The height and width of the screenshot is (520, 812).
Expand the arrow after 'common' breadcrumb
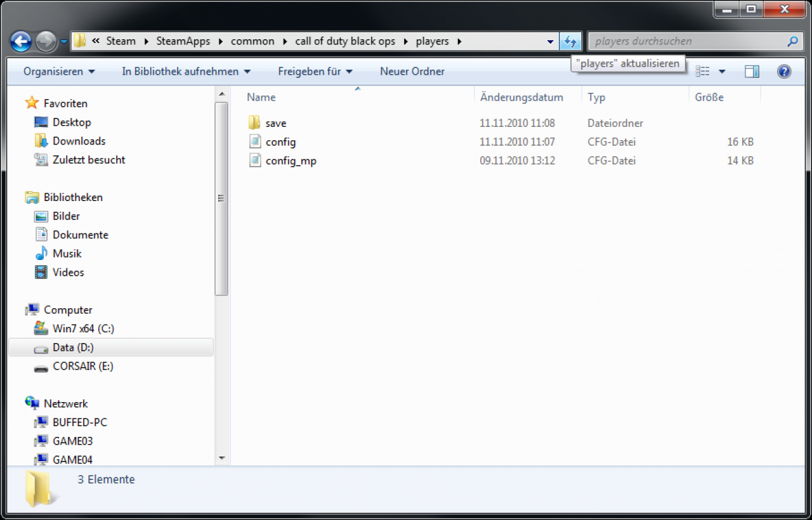coord(285,42)
